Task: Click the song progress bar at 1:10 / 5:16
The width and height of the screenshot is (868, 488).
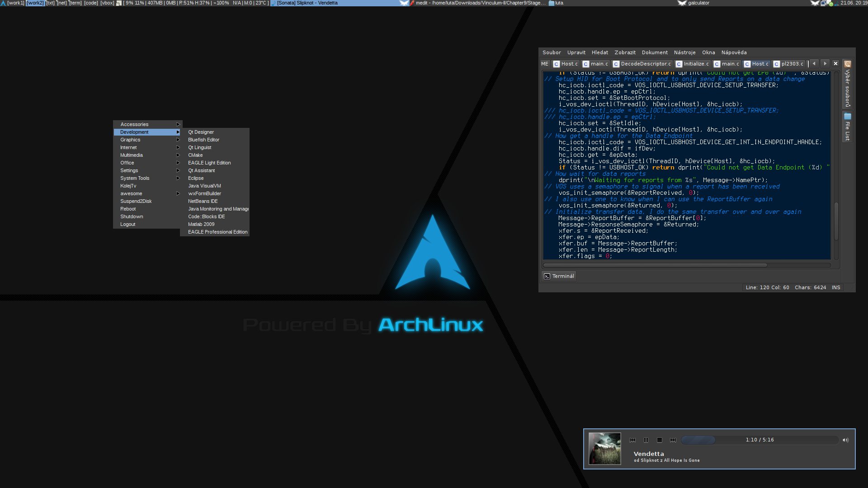Action: (759, 440)
